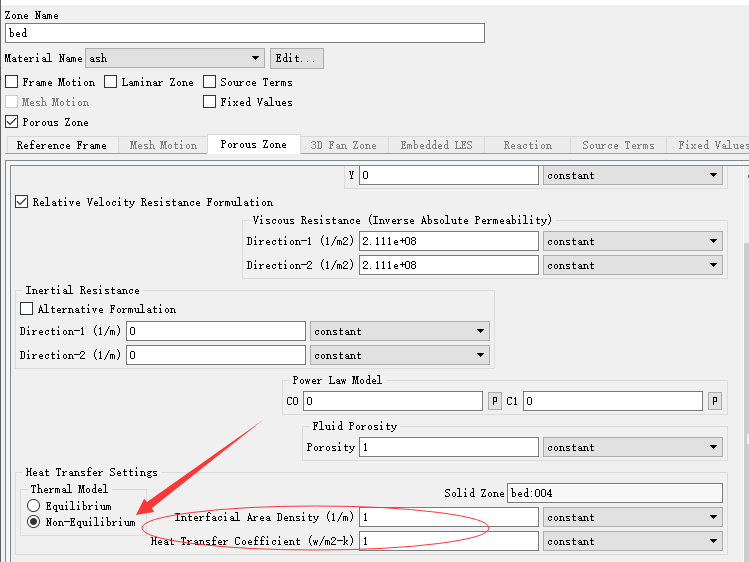Open Inertial Resistance Direction-1 constant dropdown
749x562 pixels.
399,331
